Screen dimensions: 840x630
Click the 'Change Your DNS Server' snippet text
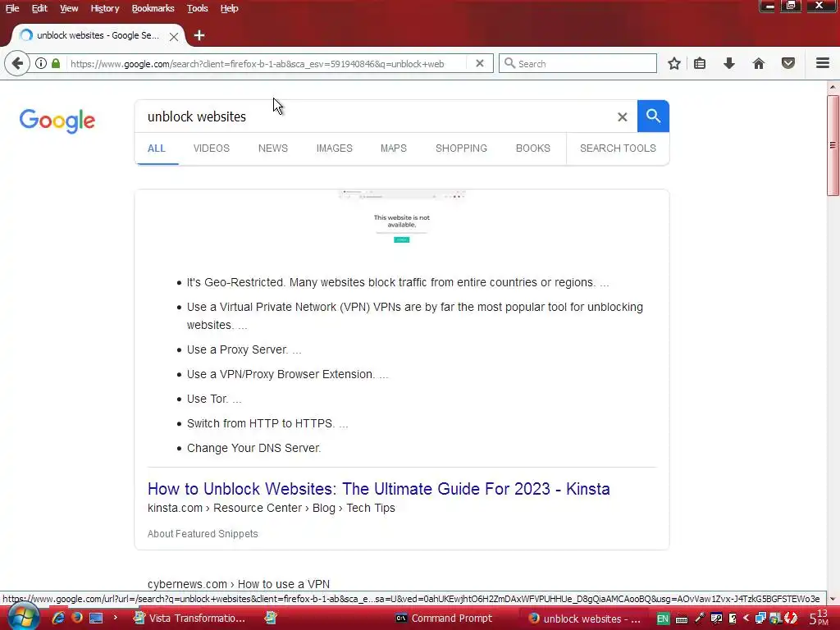pyautogui.click(x=254, y=448)
